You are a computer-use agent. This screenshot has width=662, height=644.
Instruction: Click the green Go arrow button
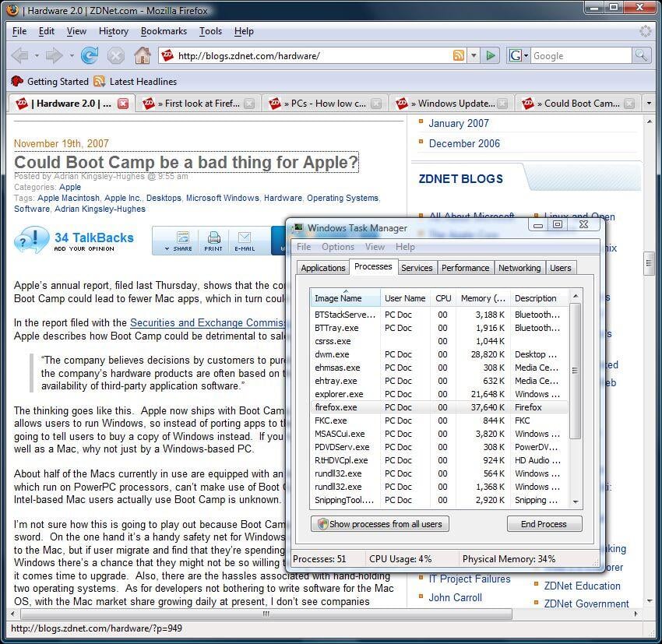coord(491,55)
